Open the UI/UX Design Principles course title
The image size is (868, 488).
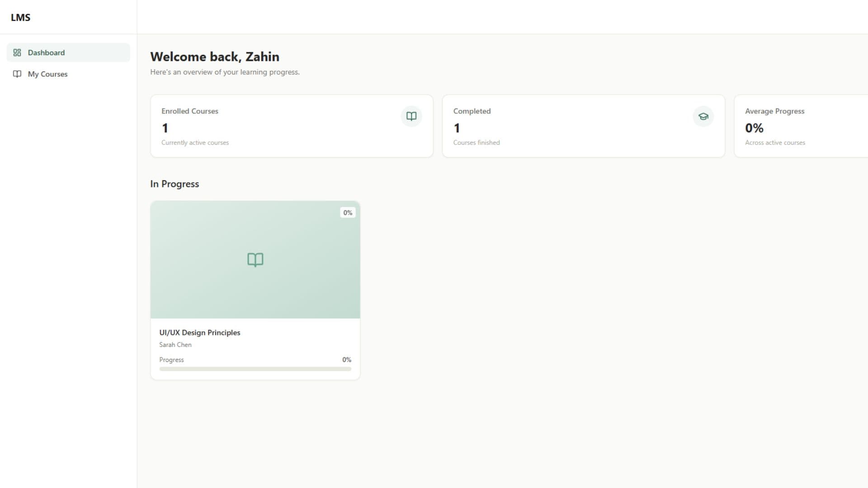(x=200, y=333)
